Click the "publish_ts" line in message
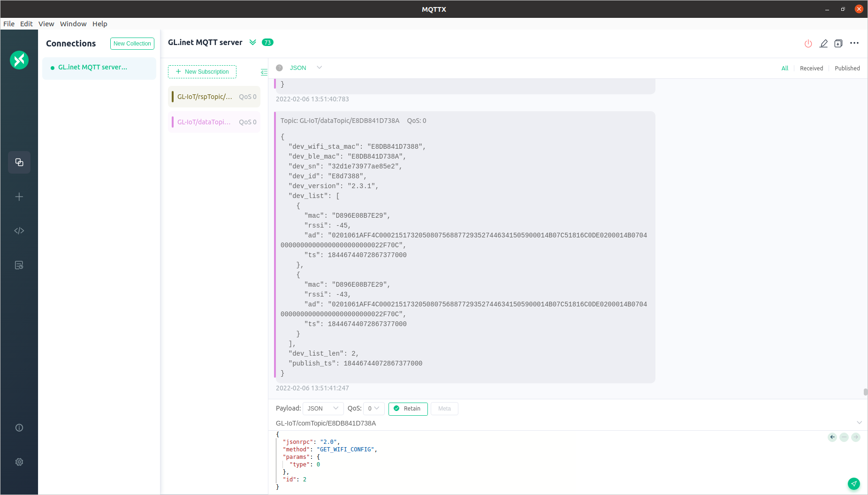 (355, 364)
